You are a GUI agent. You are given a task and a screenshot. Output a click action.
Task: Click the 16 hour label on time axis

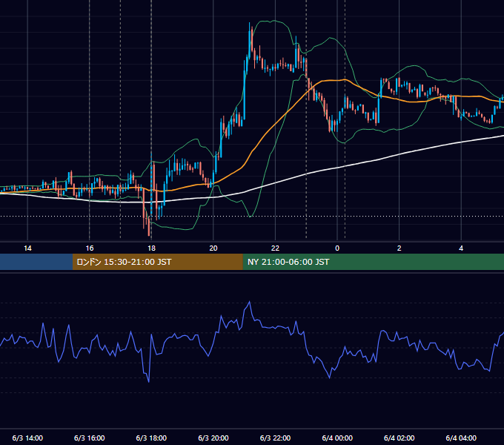[x=90, y=248]
